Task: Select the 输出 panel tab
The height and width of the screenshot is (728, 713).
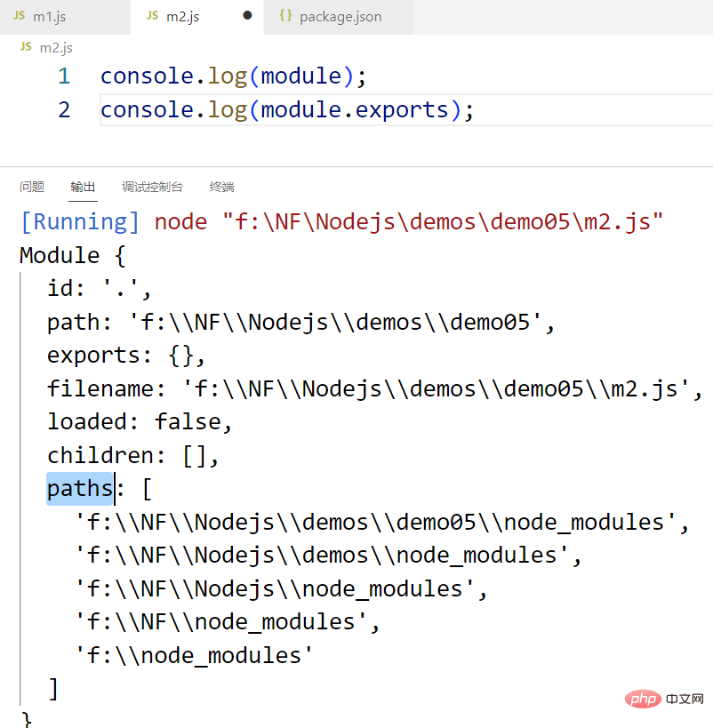Action: (83, 187)
